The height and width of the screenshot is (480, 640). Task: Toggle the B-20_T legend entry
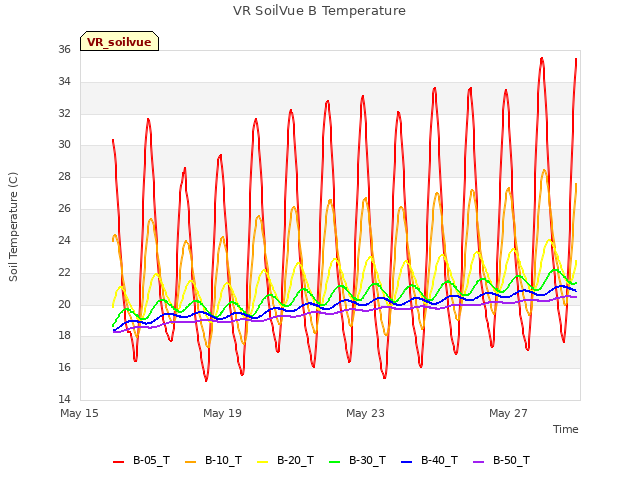pyautogui.click(x=285, y=461)
